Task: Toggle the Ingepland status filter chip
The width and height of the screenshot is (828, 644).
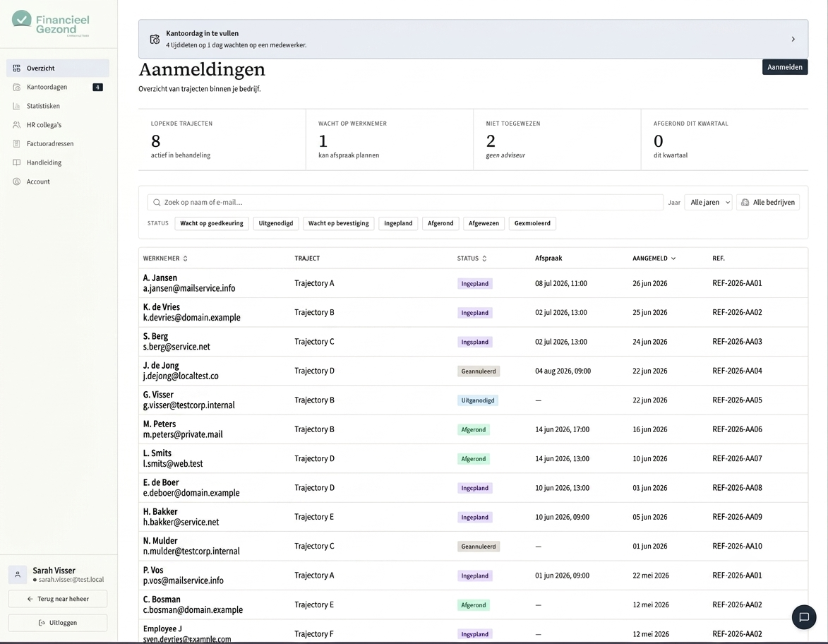Action: coord(398,223)
